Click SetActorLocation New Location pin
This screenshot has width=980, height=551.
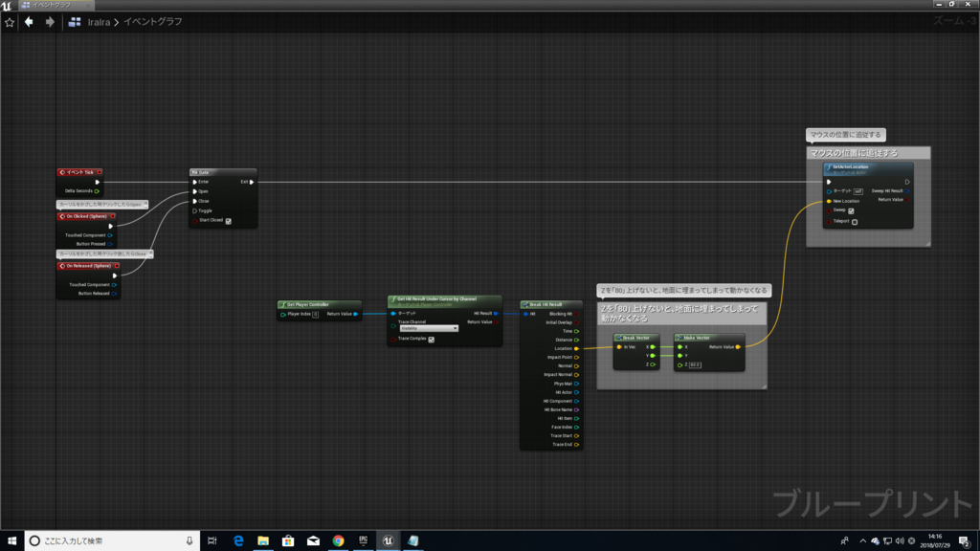(x=830, y=201)
